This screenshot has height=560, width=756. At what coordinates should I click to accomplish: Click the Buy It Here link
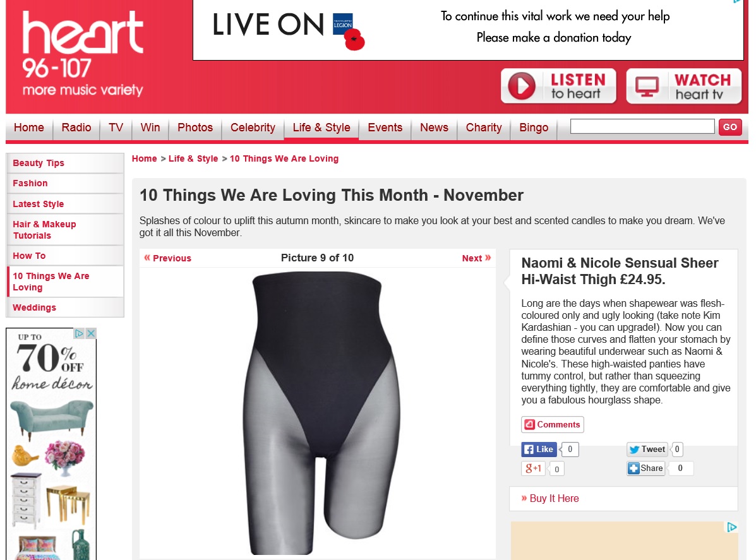(554, 499)
